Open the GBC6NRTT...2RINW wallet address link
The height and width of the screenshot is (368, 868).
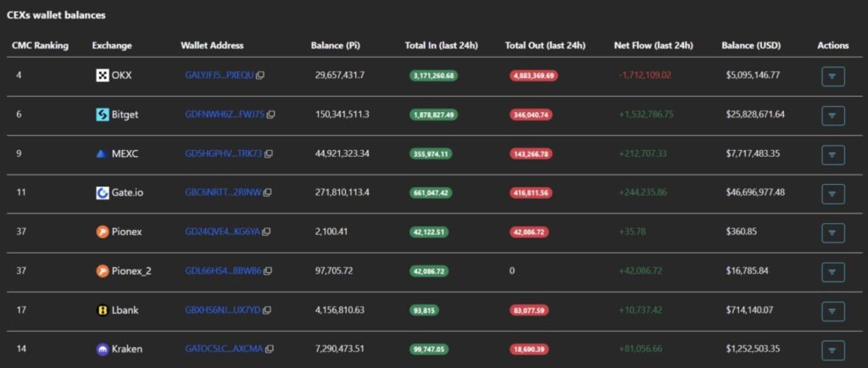coord(222,193)
